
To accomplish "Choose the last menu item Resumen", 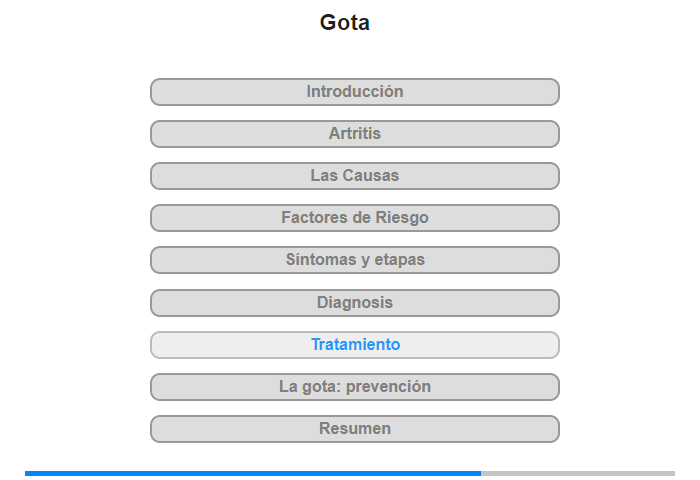I will 354,429.
